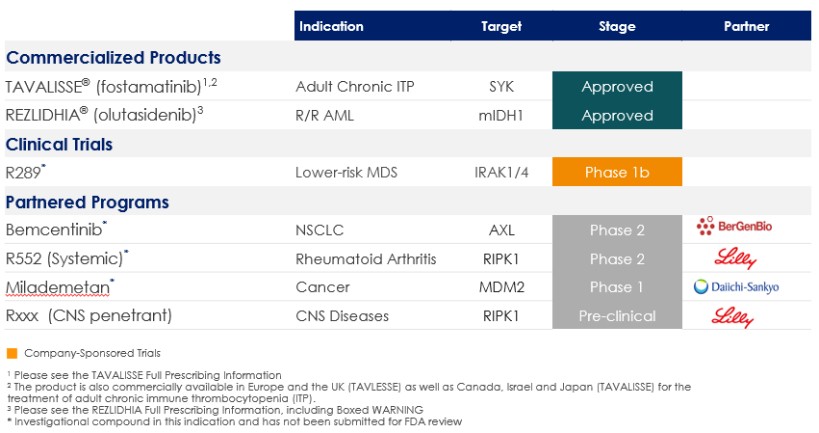Click the Commercialized Products section heading
This screenshot has width=819, height=433.
pos(113,57)
